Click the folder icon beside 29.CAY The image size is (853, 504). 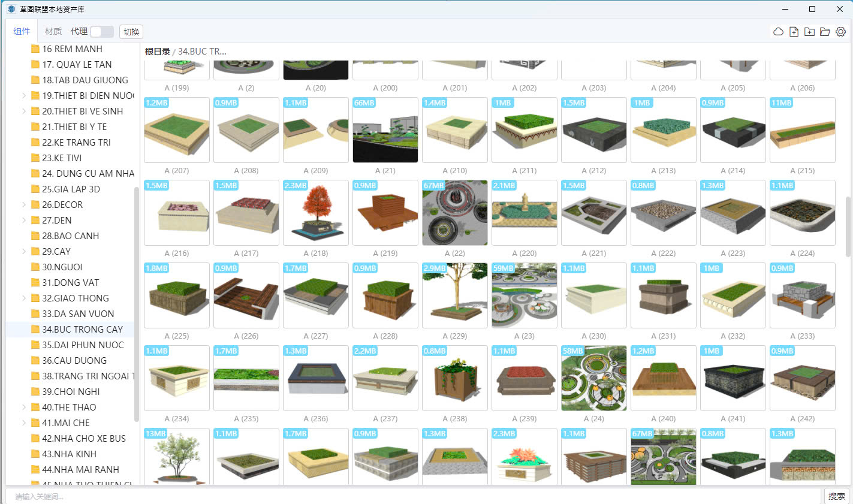35,252
